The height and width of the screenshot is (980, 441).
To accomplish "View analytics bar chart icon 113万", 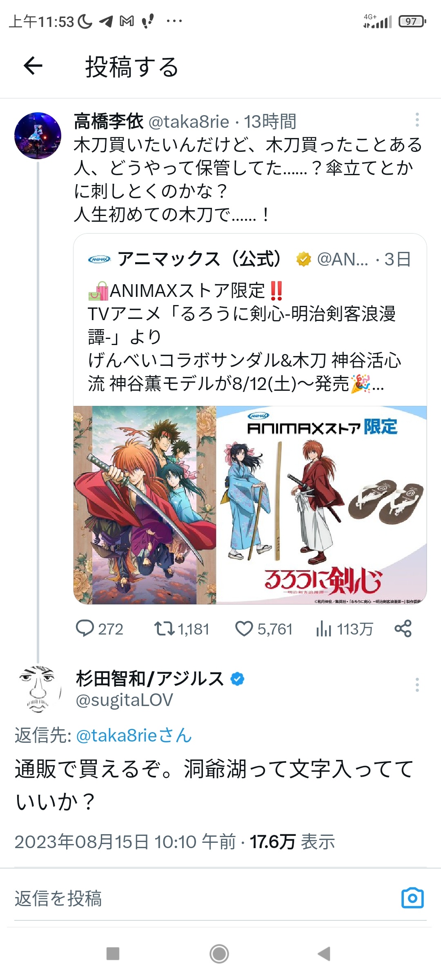I will pos(323,629).
